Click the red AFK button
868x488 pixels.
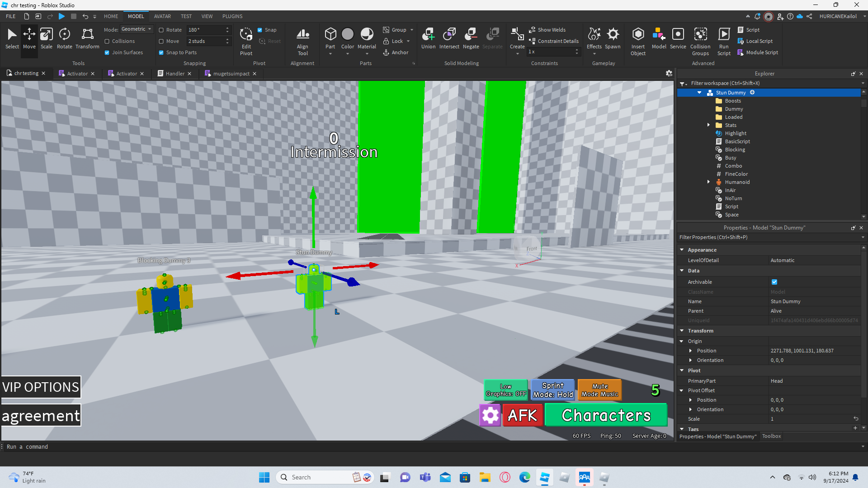click(522, 415)
